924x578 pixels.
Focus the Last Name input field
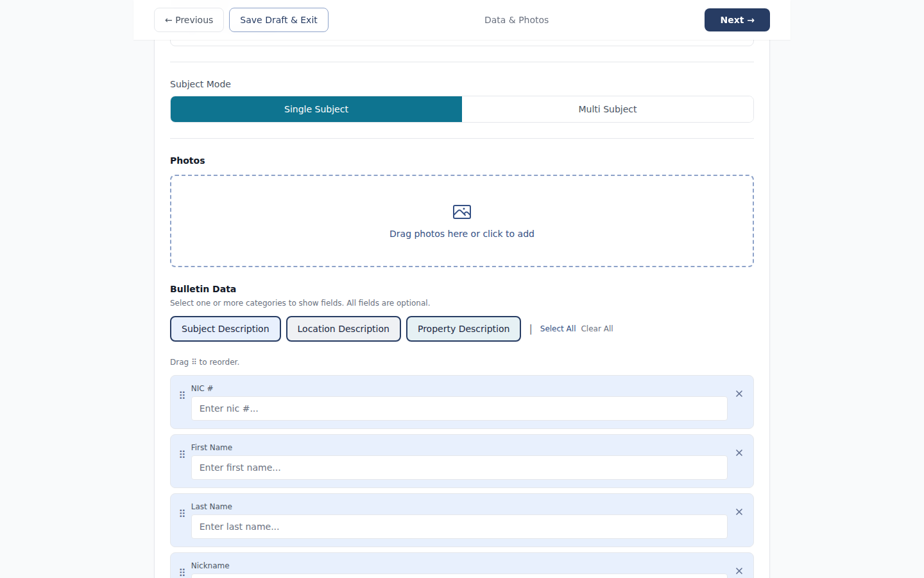459,527
